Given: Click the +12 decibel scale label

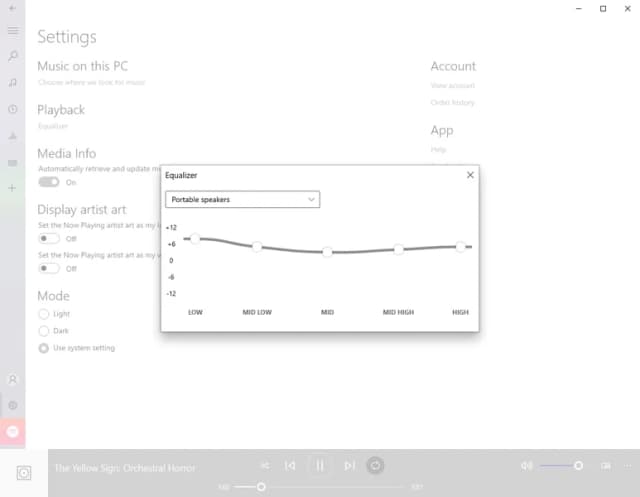Looking at the screenshot, I should (x=171, y=228).
